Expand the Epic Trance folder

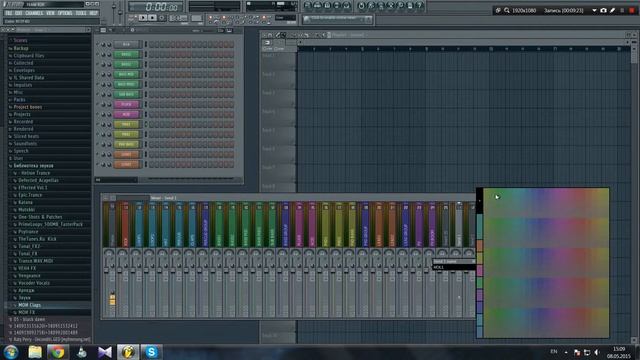click(x=30, y=195)
